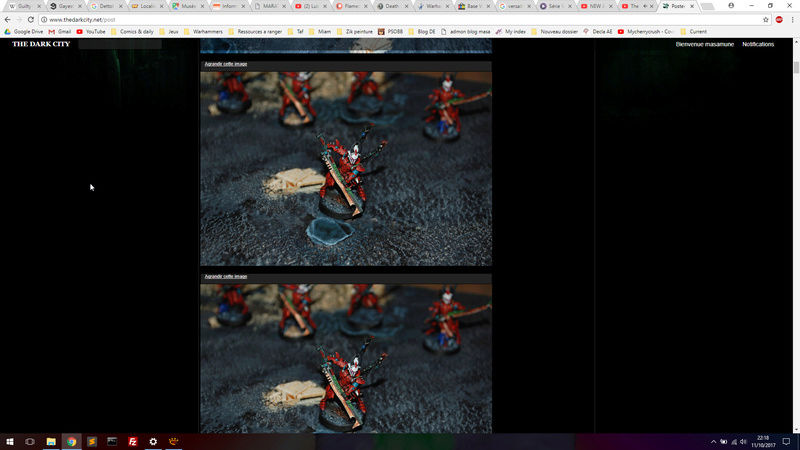
Task: Open the Notifications link
Action: 758,44
